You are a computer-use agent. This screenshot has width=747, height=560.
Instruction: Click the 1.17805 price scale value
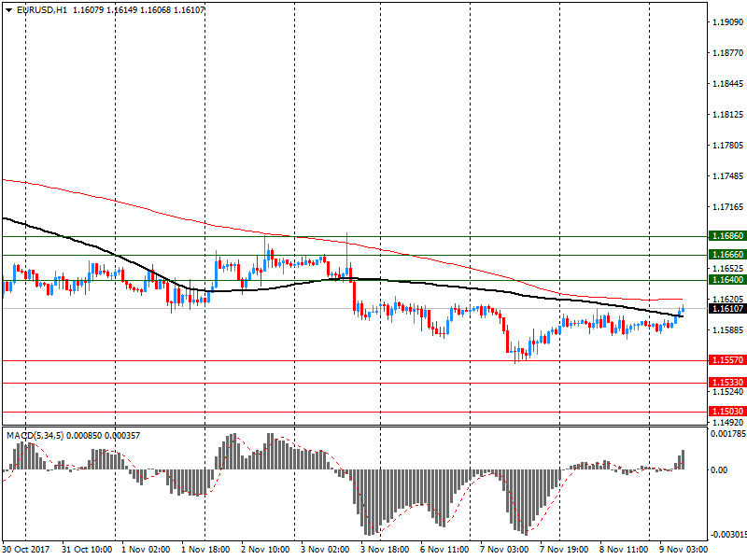(x=727, y=146)
